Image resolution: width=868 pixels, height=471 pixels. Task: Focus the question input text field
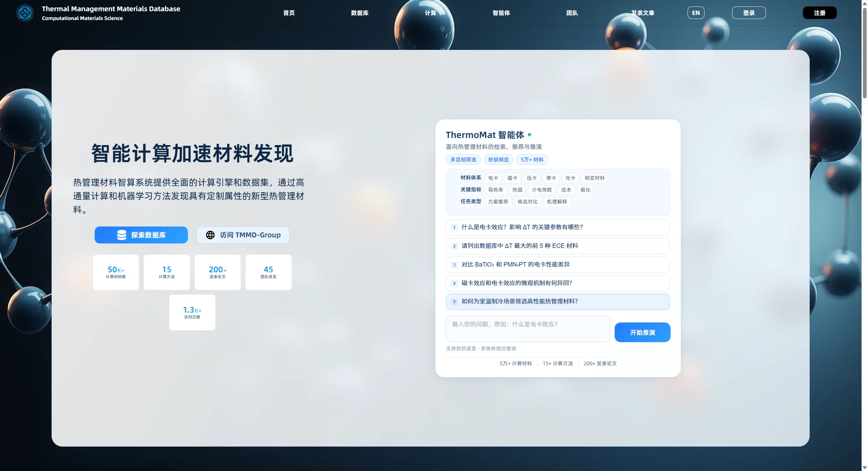click(x=527, y=329)
